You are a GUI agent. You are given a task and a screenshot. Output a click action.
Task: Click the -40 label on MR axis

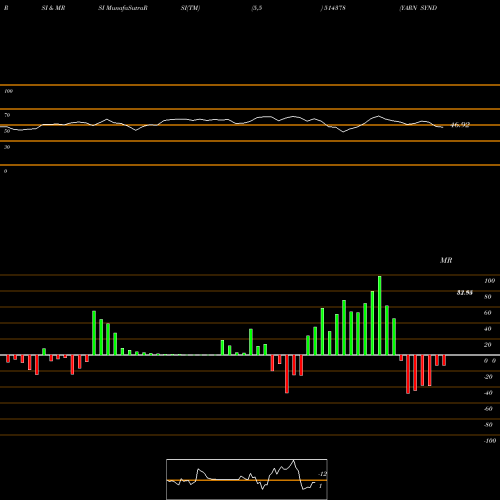point(488,393)
